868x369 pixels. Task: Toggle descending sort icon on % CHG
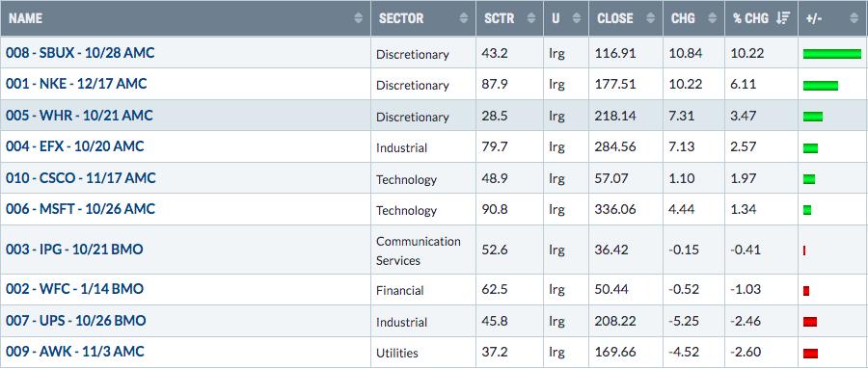point(783,18)
